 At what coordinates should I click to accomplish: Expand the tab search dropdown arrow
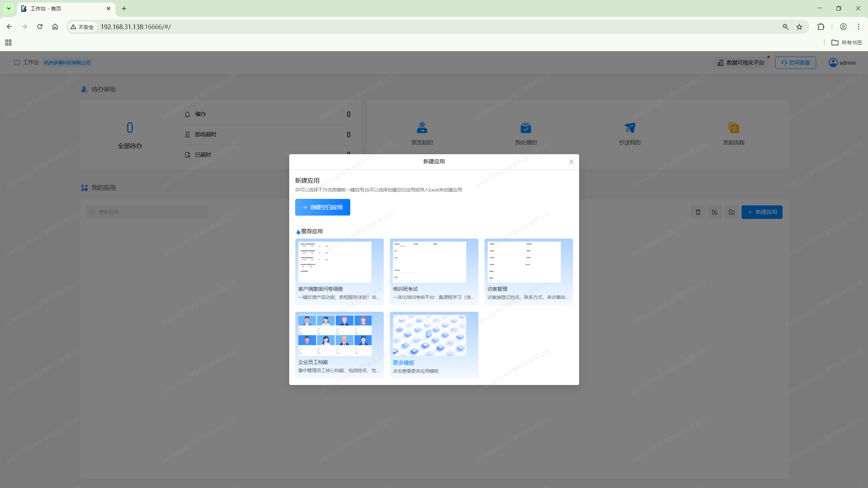click(x=9, y=8)
